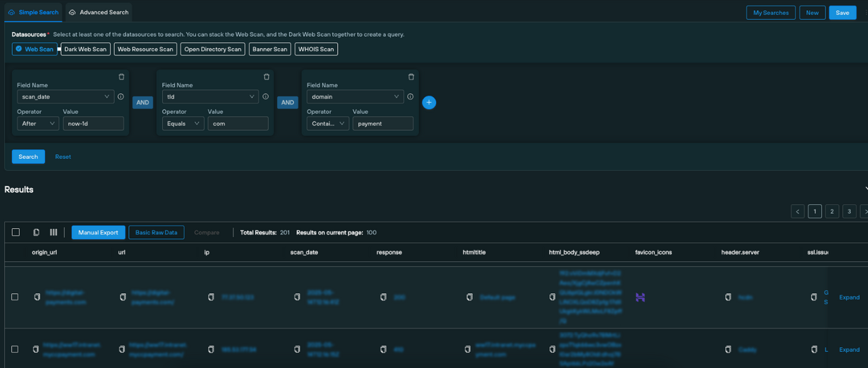Show info for tld field
Image resolution: width=868 pixels, height=368 pixels.
tap(266, 97)
